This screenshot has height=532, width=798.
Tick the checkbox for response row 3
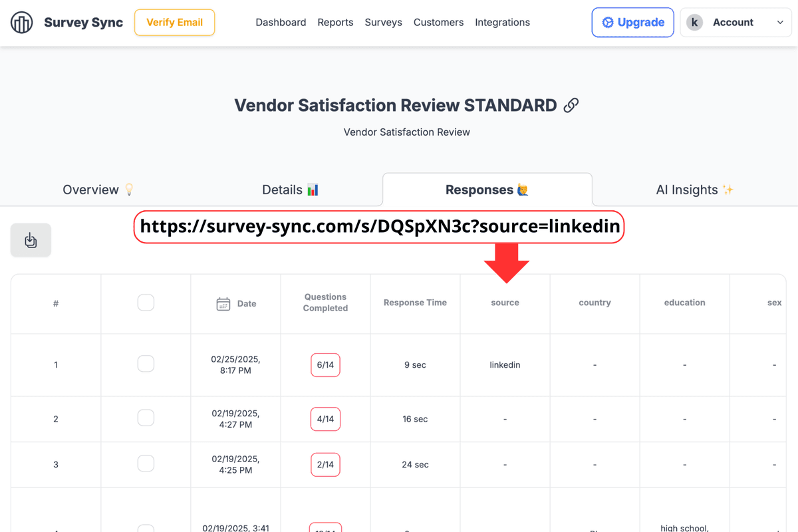146,464
